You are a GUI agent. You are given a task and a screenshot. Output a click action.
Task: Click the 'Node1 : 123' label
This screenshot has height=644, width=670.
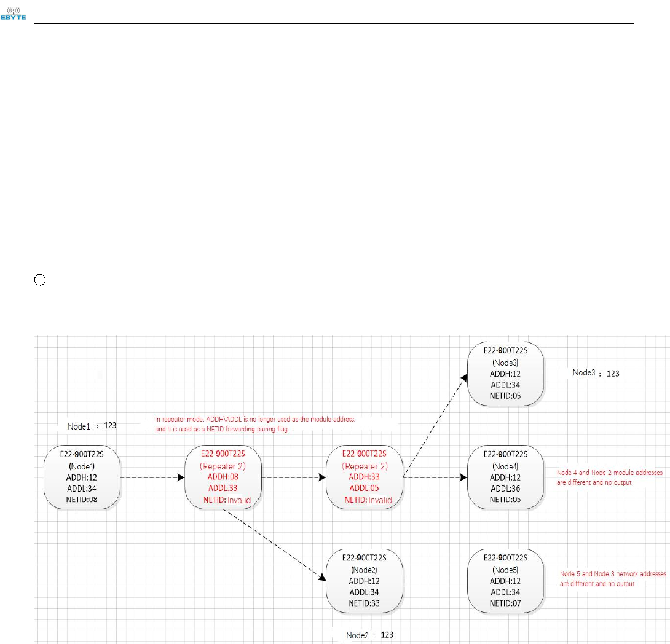pos(92,426)
